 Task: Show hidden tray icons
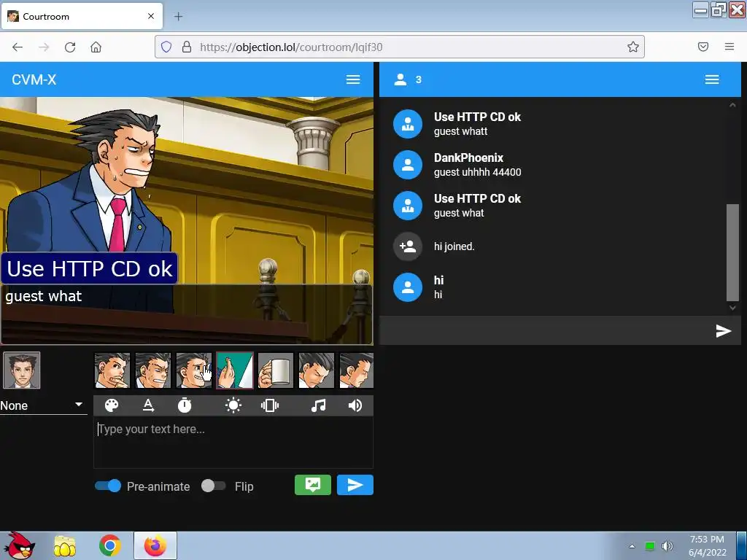(x=632, y=546)
